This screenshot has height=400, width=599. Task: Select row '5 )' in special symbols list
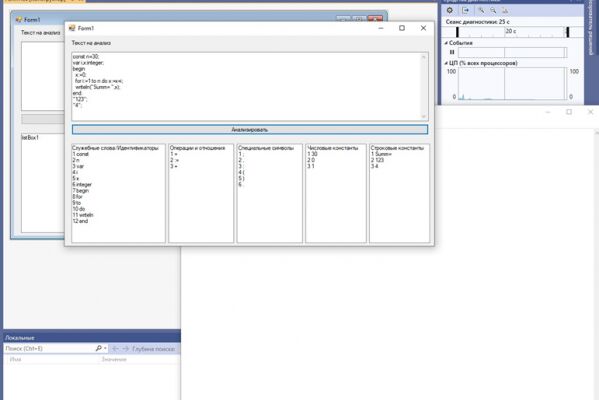point(269,178)
